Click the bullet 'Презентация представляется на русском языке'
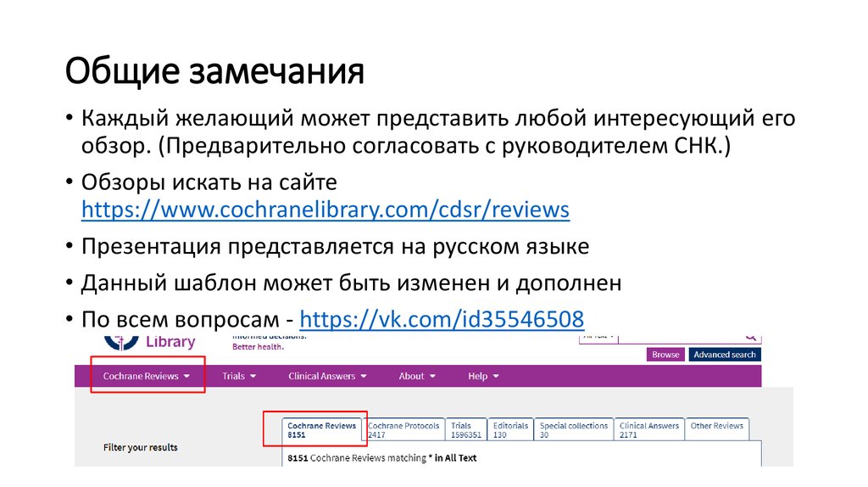 [335, 247]
